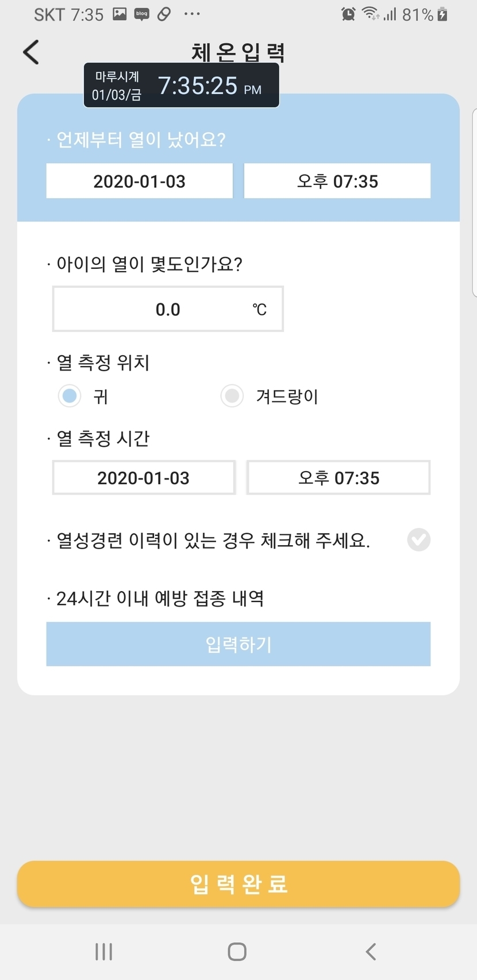Open the measurement date picker under 열 측정 시간
477x980 pixels.
pyautogui.click(x=144, y=477)
